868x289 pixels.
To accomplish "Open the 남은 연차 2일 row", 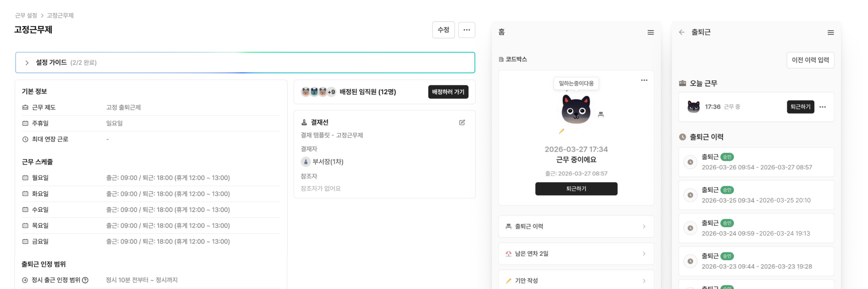I will 576,254.
